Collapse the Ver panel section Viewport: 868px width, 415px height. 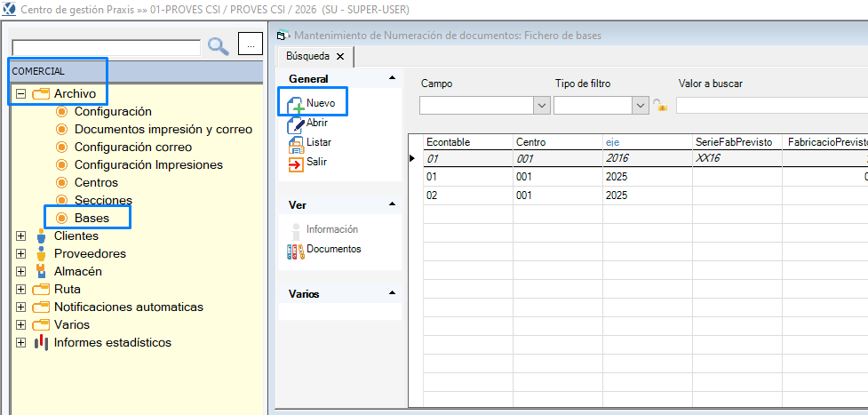click(393, 204)
